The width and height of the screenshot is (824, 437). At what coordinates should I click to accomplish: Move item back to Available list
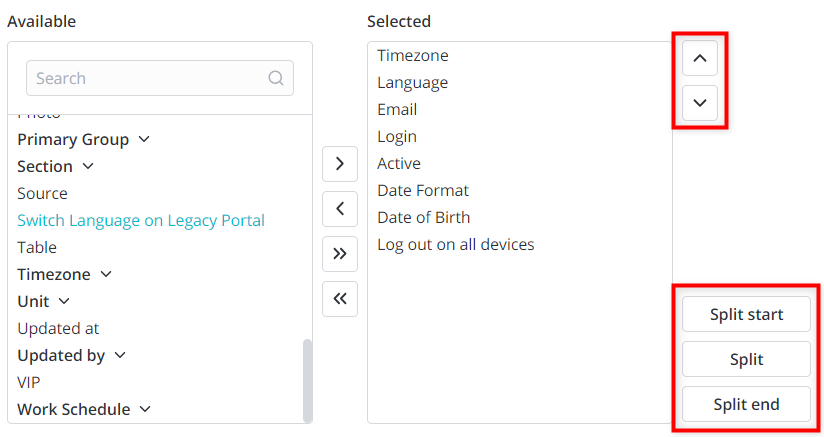pos(340,208)
